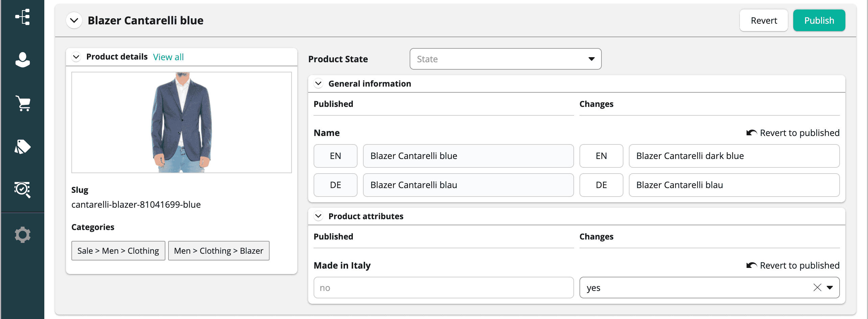Open the Product State dropdown
The image size is (868, 319).
point(505,59)
